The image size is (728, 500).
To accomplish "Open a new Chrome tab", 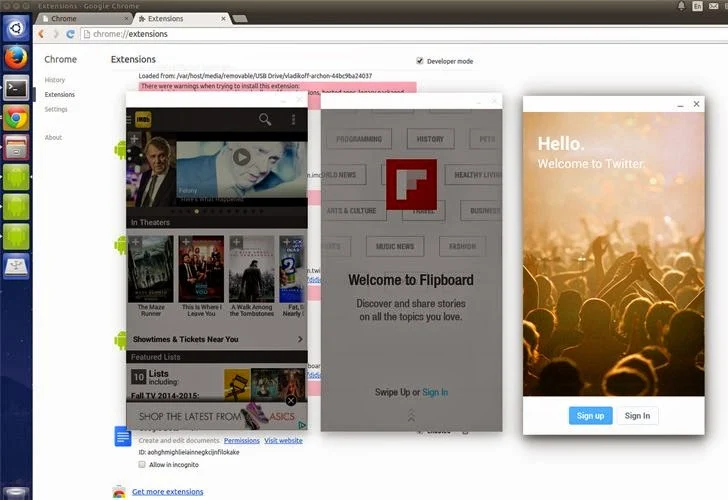I will point(240,19).
